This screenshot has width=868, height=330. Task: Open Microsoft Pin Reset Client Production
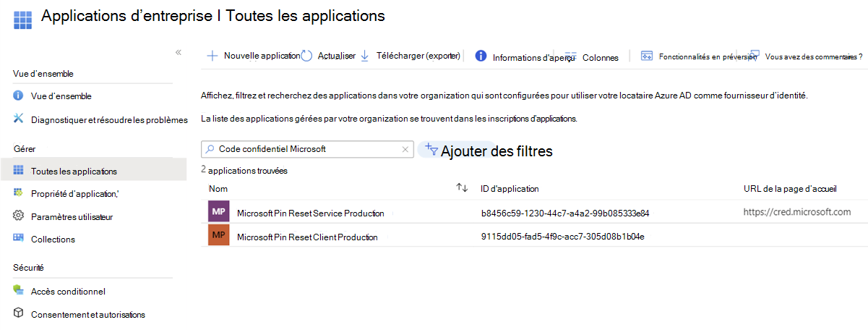pyautogui.click(x=307, y=237)
